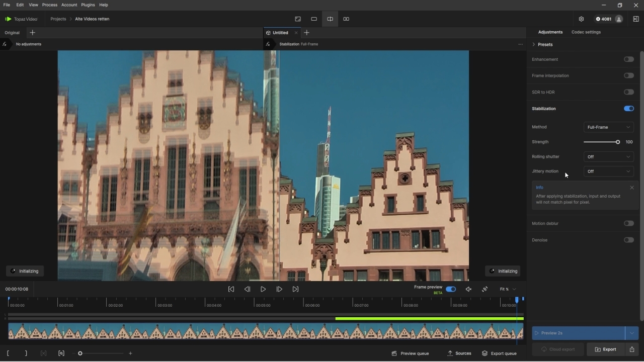This screenshot has width=644, height=362.
Task: Open the three-dot options menu
Action: coord(521,44)
